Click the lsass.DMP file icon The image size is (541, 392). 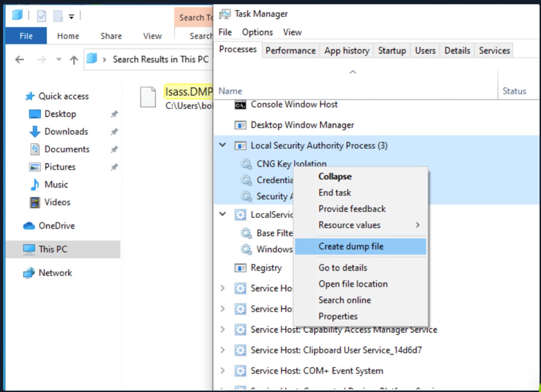(148, 97)
